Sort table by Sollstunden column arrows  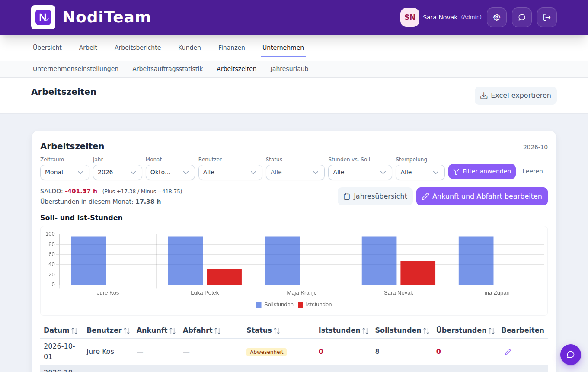tap(426, 330)
